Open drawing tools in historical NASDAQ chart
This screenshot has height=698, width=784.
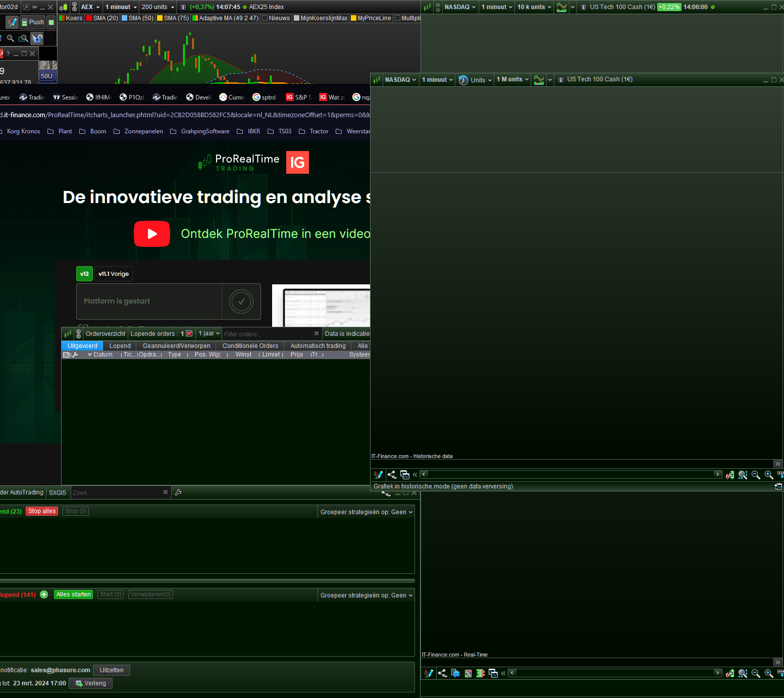(378, 475)
